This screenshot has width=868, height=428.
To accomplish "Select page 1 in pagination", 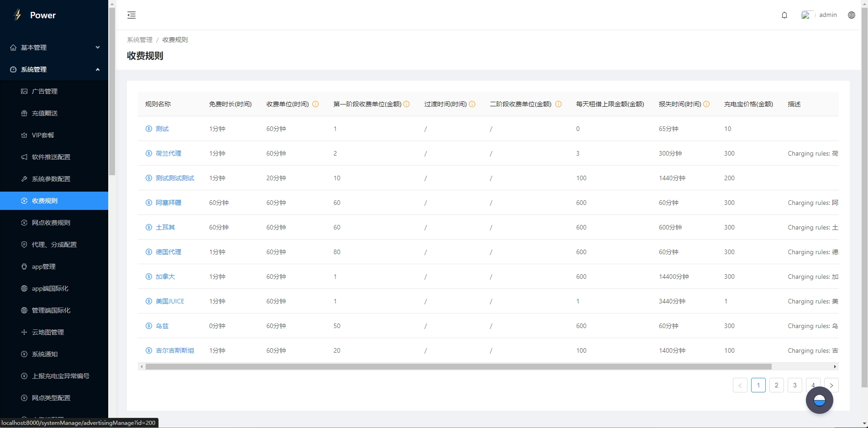I will click(x=758, y=385).
